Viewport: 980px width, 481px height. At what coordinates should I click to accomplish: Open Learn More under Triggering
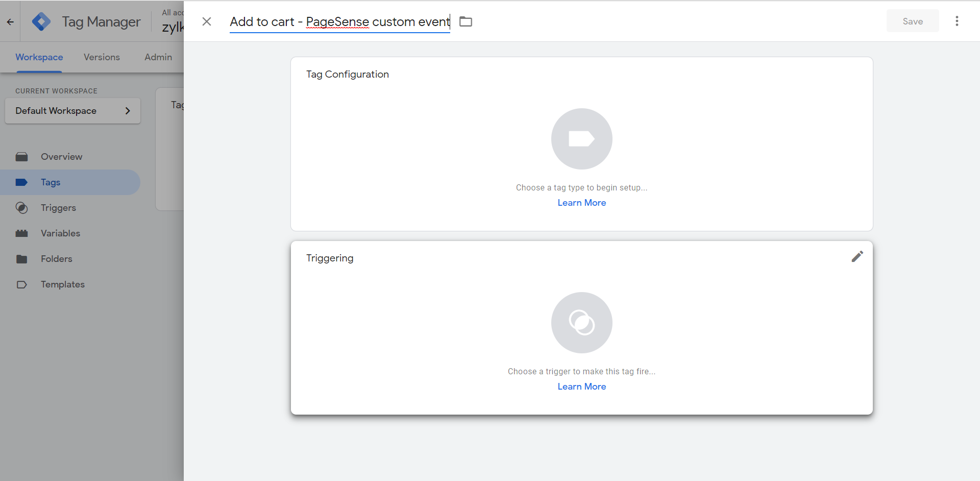[582, 387]
